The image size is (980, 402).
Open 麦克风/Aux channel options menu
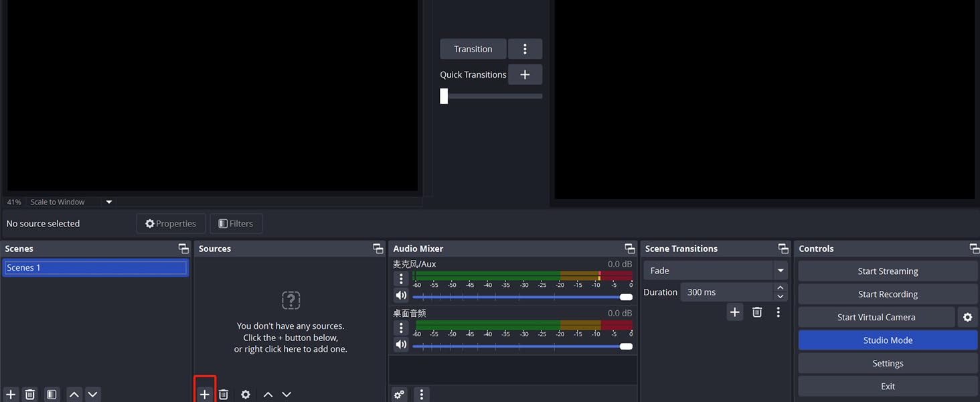click(x=401, y=279)
